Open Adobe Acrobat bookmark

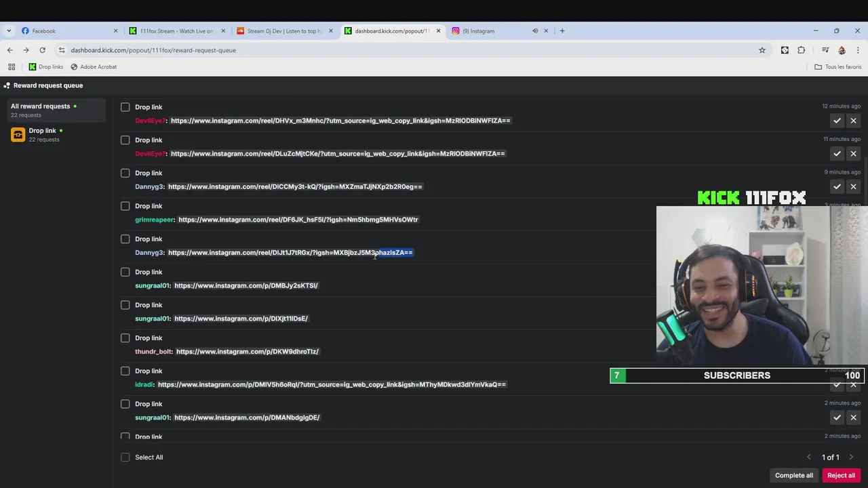pos(94,67)
